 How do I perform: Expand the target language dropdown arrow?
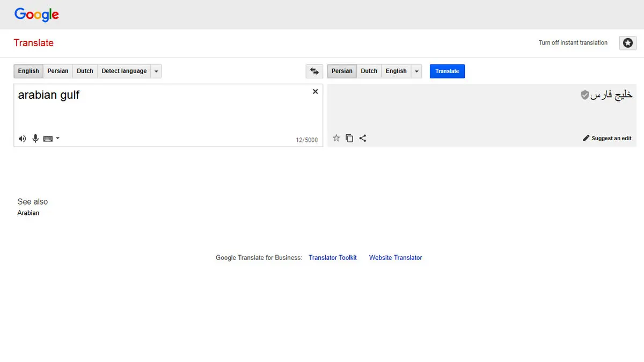click(416, 71)
